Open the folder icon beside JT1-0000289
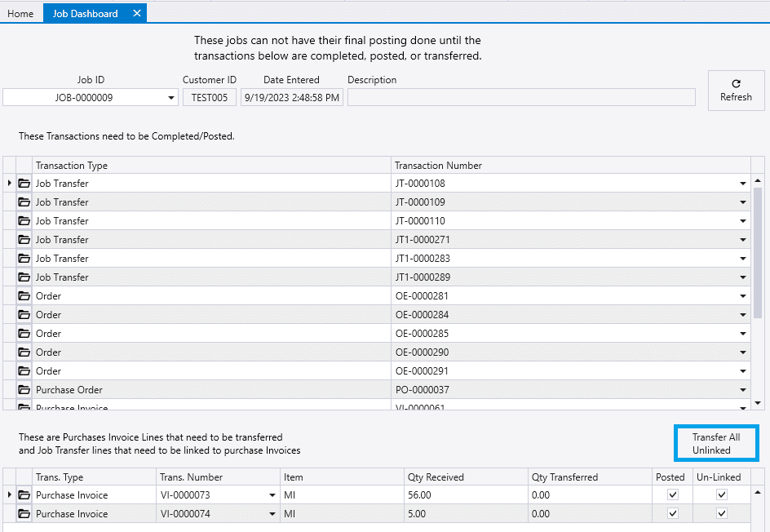Screen dimensions: 770x532 click(24, 277)
